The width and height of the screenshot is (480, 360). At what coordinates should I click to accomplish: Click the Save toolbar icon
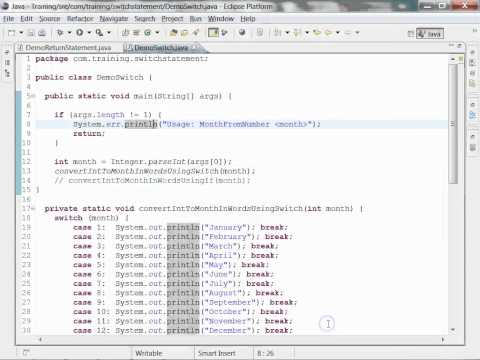pyautogui.click(x=31, y=33)
